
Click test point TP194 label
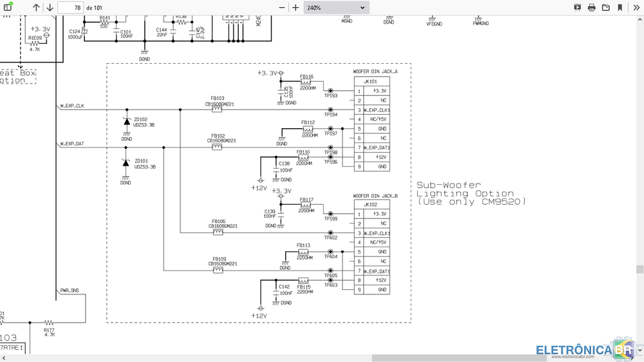330,115
